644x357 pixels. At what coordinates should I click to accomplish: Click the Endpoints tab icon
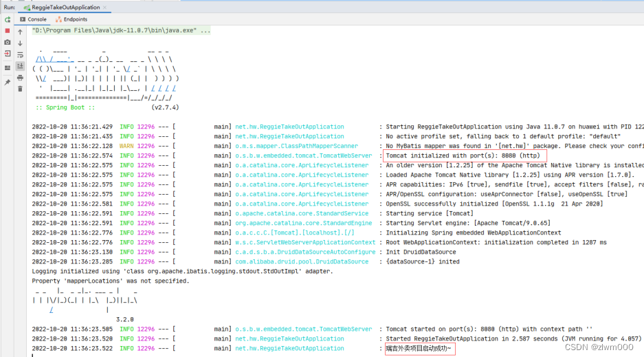coord(58,19)
